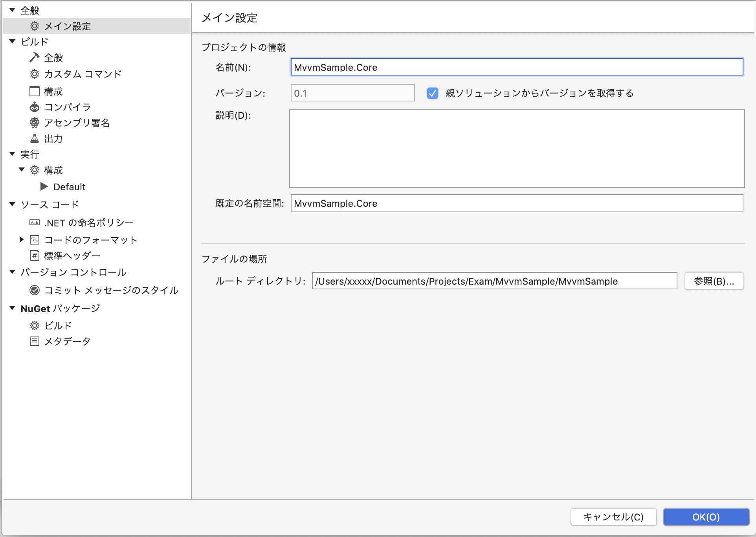The image size is (756, 537).
Task: Open .NET の命名ポリシー settings
Action: (x=89, y=223)
